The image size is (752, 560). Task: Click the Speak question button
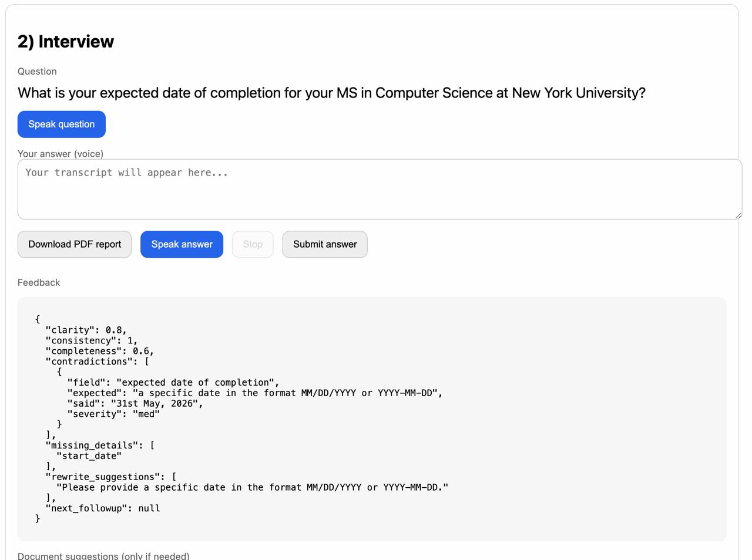[x=62, y=124]
